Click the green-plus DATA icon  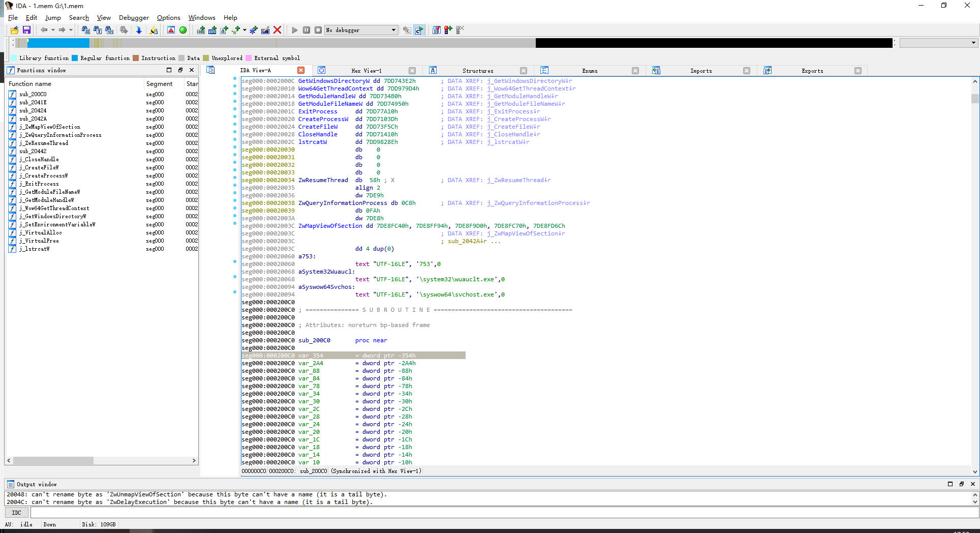212,30
